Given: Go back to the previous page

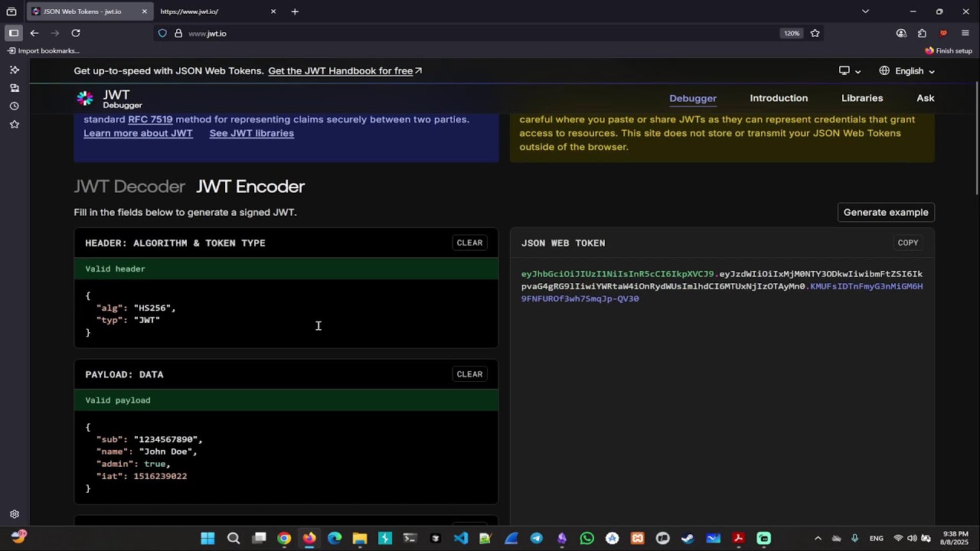Looking at the screenshot, I should tap(34, 33).
